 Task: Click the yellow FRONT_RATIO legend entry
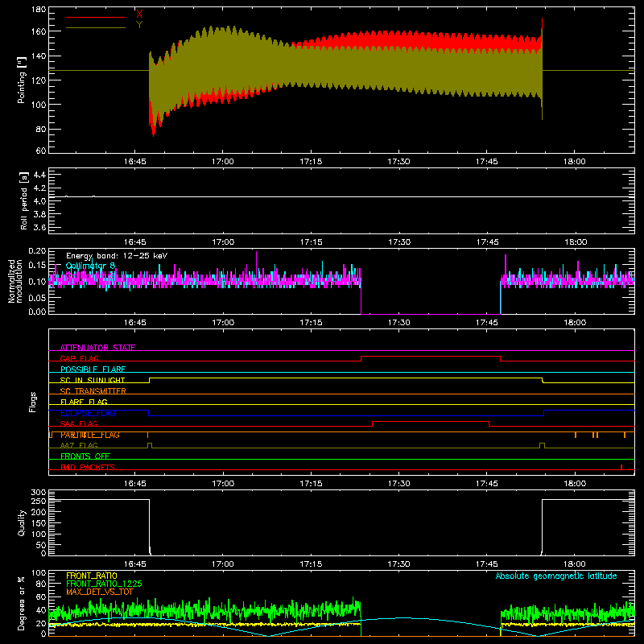(x=92, y=576)
